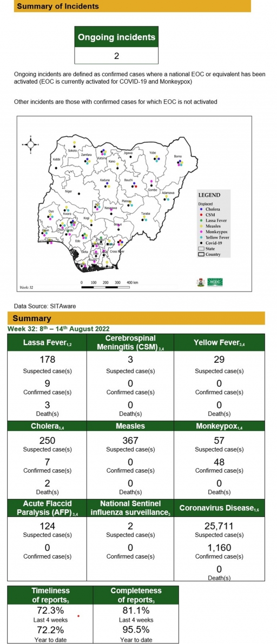Click the yellow Summary heading bar
This screenshot has width=277, height=644.
tap(136, 318)
